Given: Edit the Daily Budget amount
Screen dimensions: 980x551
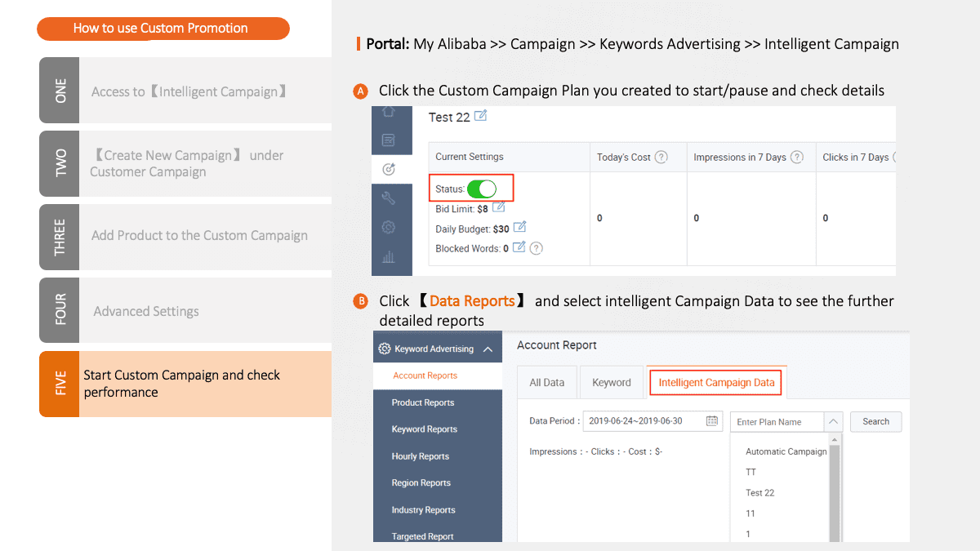Looking at the screenshot, I should pos(519,228).
